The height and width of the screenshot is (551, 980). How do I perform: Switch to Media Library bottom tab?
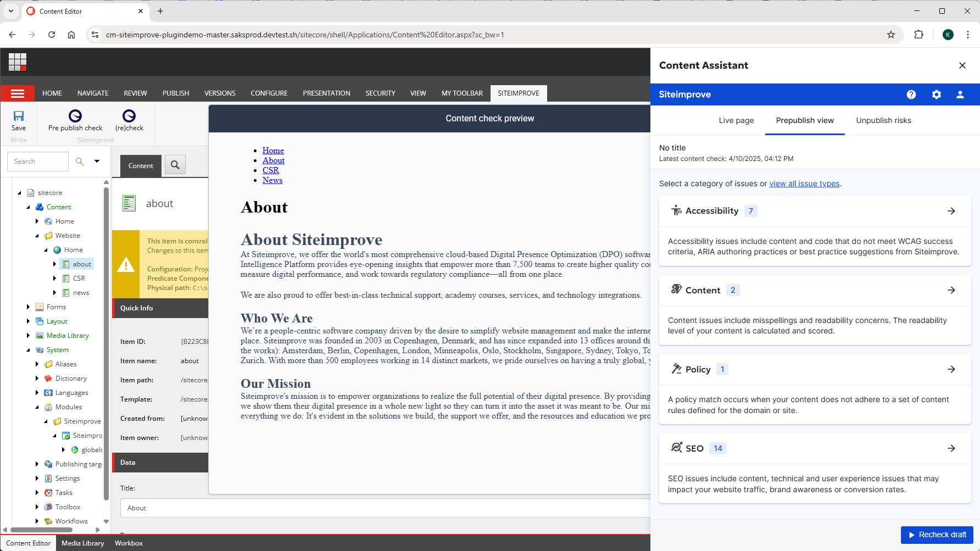(83, 543)
